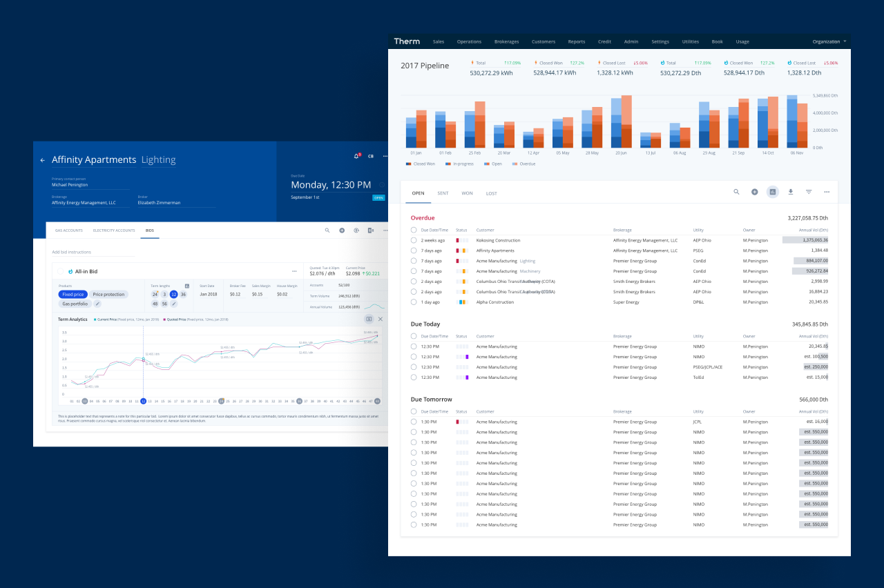884x588 pixels.
Task: Click the edit pencil next to Gas portfolio
Action: point(97,304)
